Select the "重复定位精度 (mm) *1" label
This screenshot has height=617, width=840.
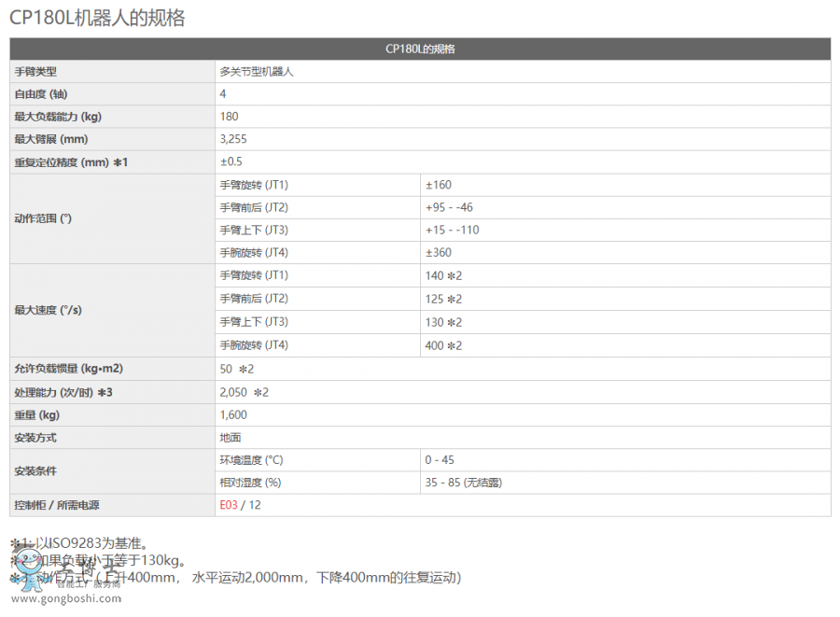click(x=71, y=162)
